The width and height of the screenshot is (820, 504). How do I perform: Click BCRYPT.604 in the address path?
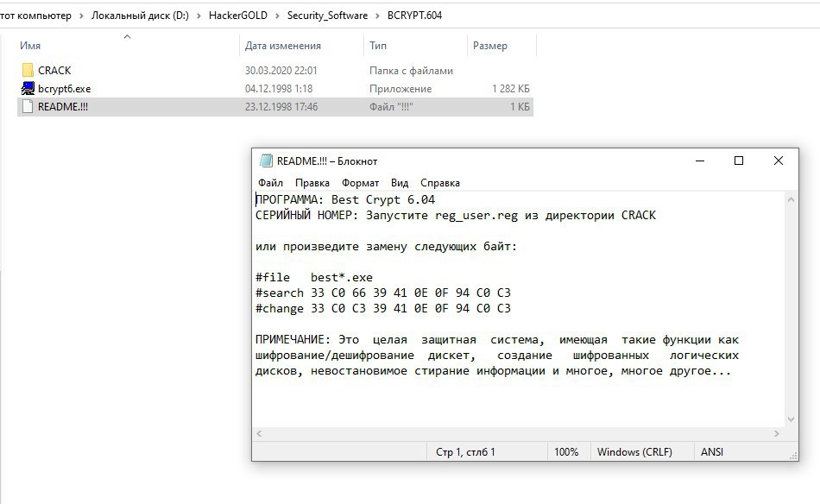pos(414,16)
